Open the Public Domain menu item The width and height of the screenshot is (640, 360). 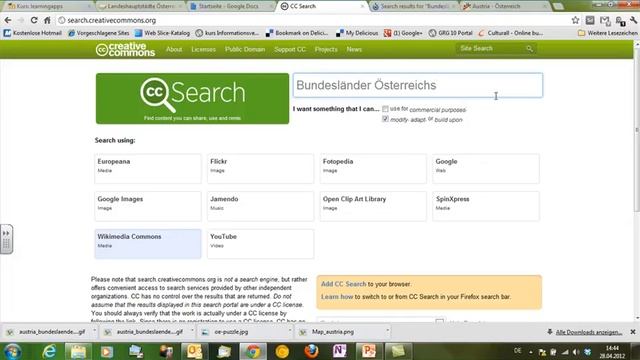point(245,49)
